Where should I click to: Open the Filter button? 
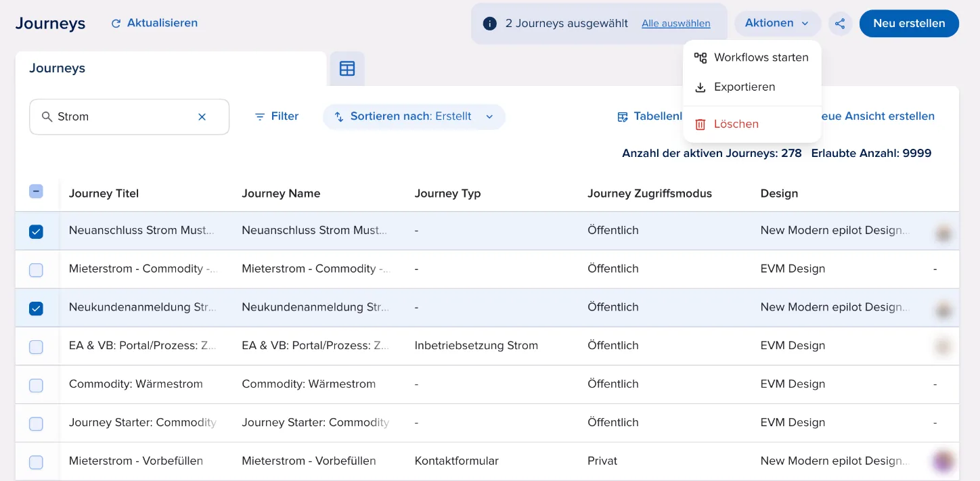click(276, 116)
